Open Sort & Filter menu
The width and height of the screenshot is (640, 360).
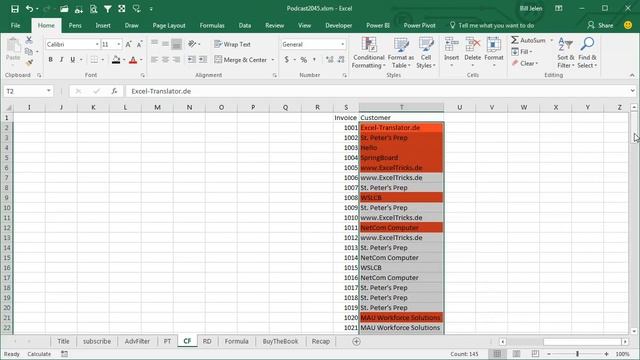pyautogui.click(x=565, y=53)
